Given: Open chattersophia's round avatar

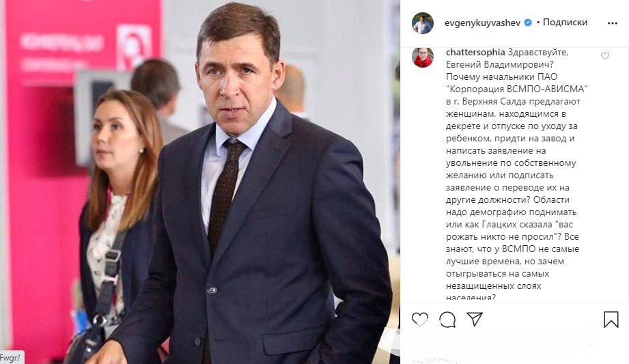Looking at the screenshot, I should pyautogui.click(x=423, y=57).
